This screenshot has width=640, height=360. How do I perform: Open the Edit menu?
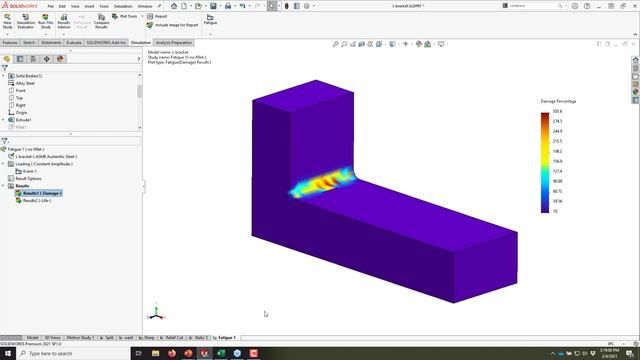click(62, 6)
